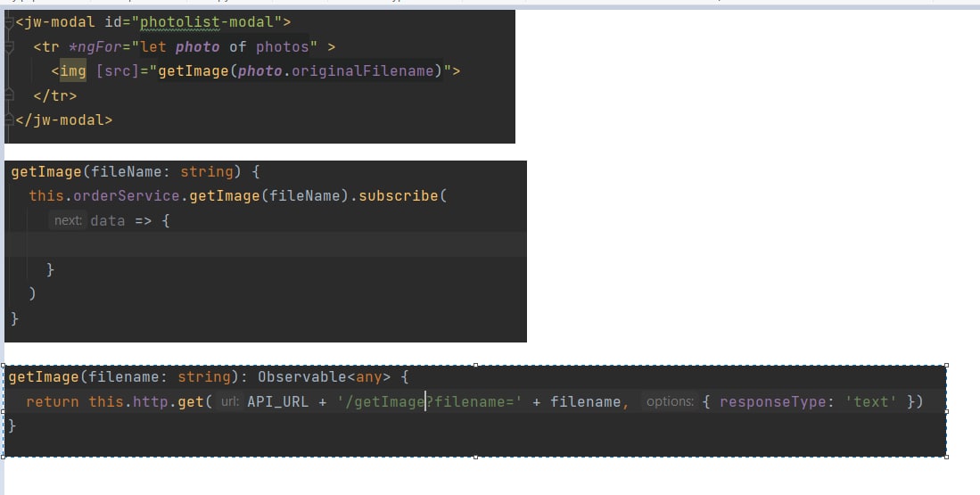Click the "filename: string" parameter in Observable function

tap(160, 377)
